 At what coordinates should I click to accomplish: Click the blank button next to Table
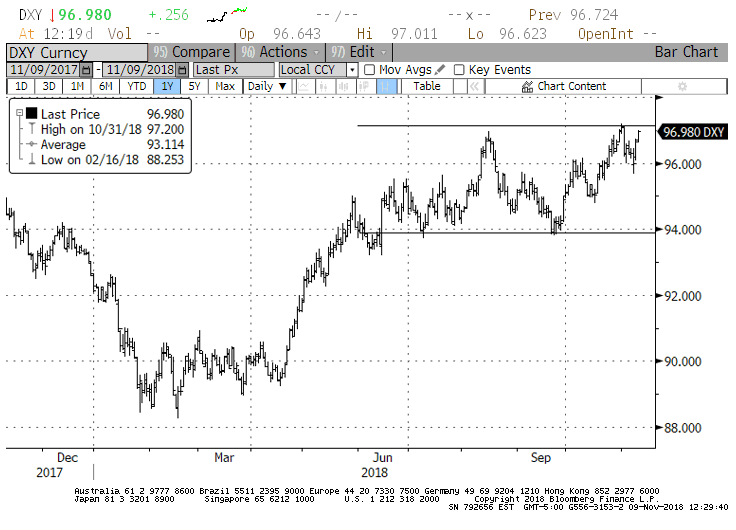tap(460, 87)
